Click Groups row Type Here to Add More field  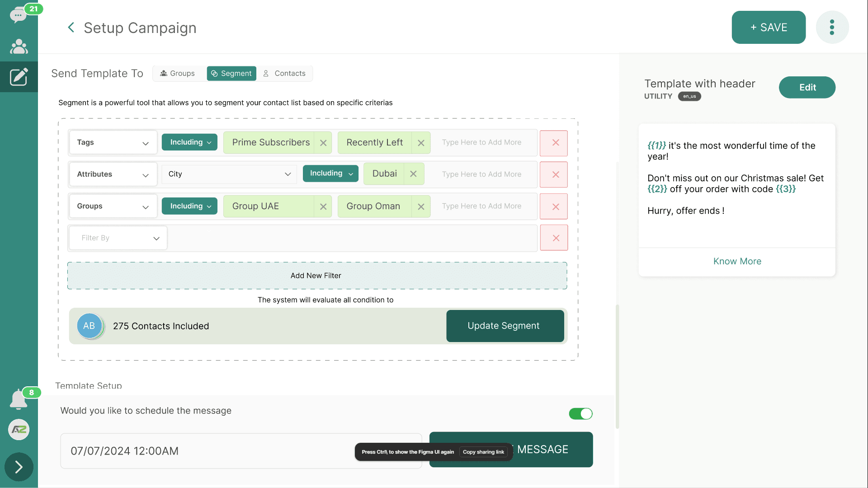481,206
